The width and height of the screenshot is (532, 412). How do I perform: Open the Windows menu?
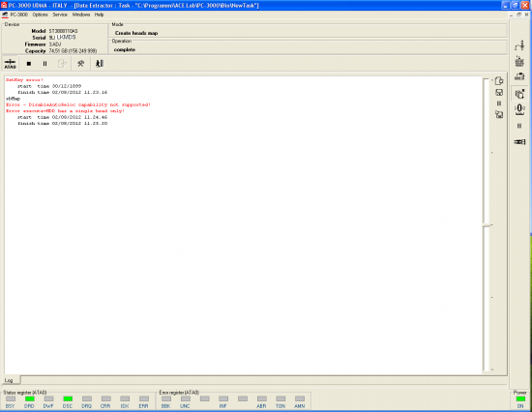(x=81, y=15)
